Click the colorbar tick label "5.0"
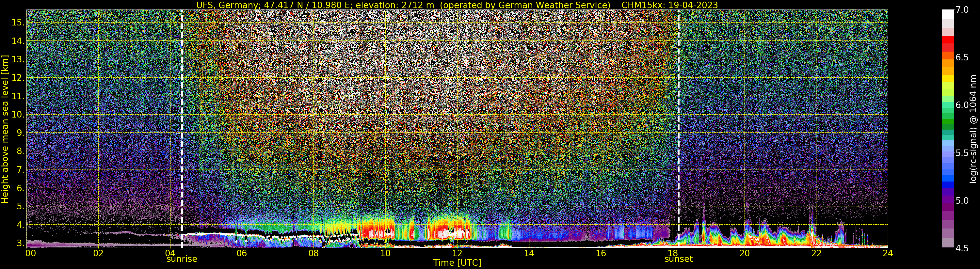Viewport: 980px width, 269px height. [x=962, y=200]
